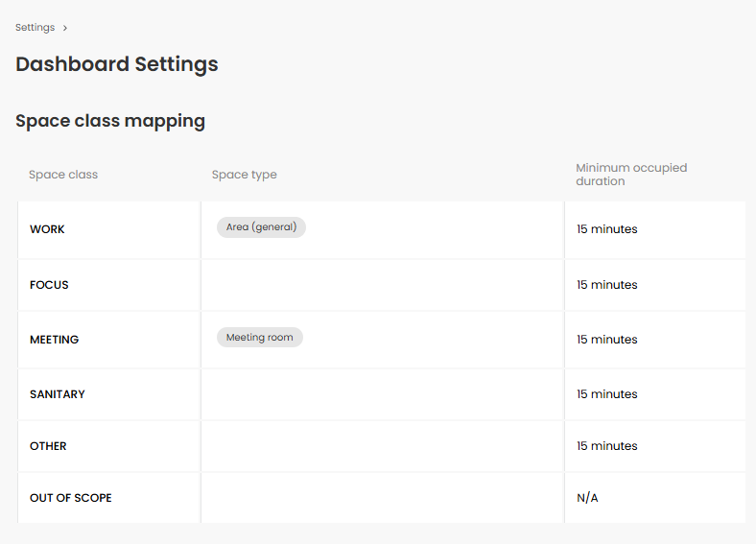Click the MEETING space class cell

[109, 340]
